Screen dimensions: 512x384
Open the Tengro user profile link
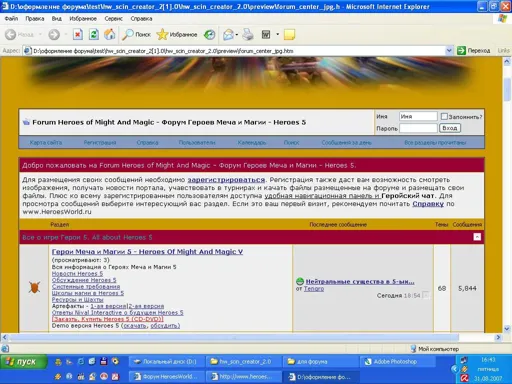314,289
